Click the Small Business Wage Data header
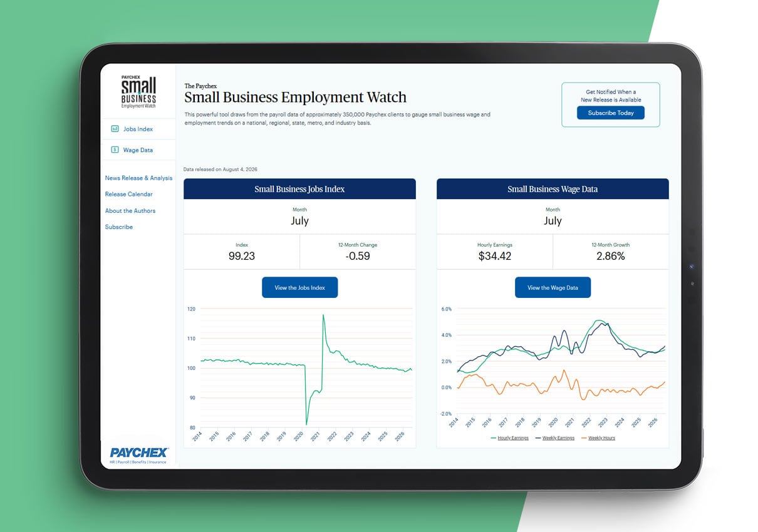Screen dimensions: 758x532 (x=553, y=189)
